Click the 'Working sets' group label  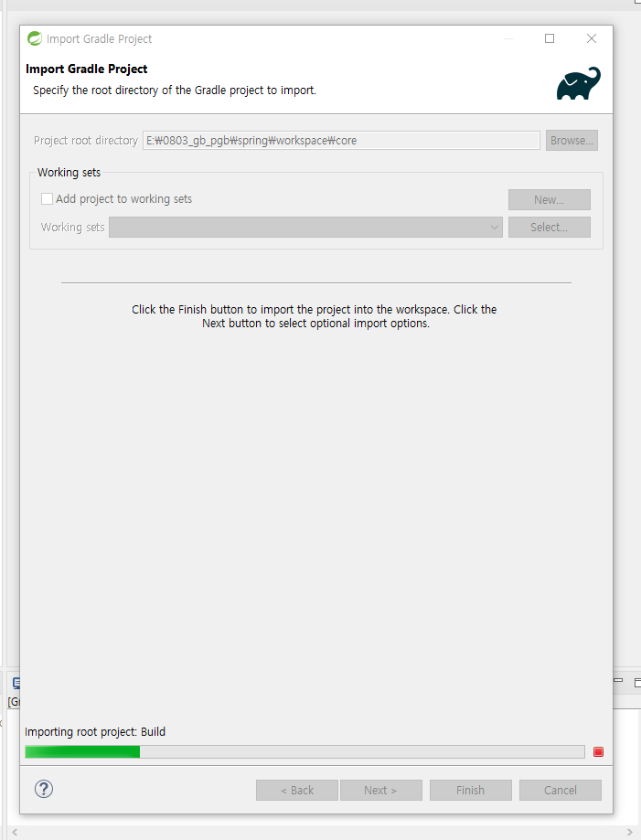click(69, 173)
